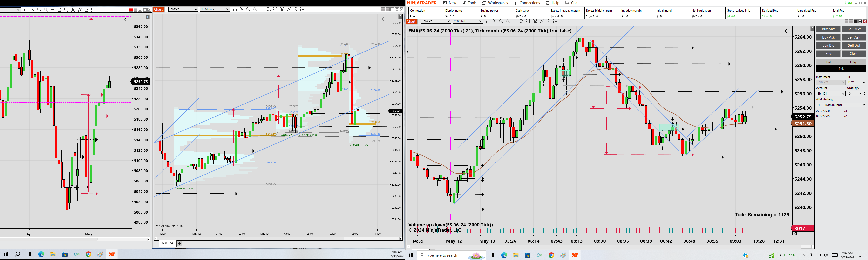This screenshot has height=260, width=868.
Task: Toggle the F scale button on 15 Minute chart
Action: 400,17
